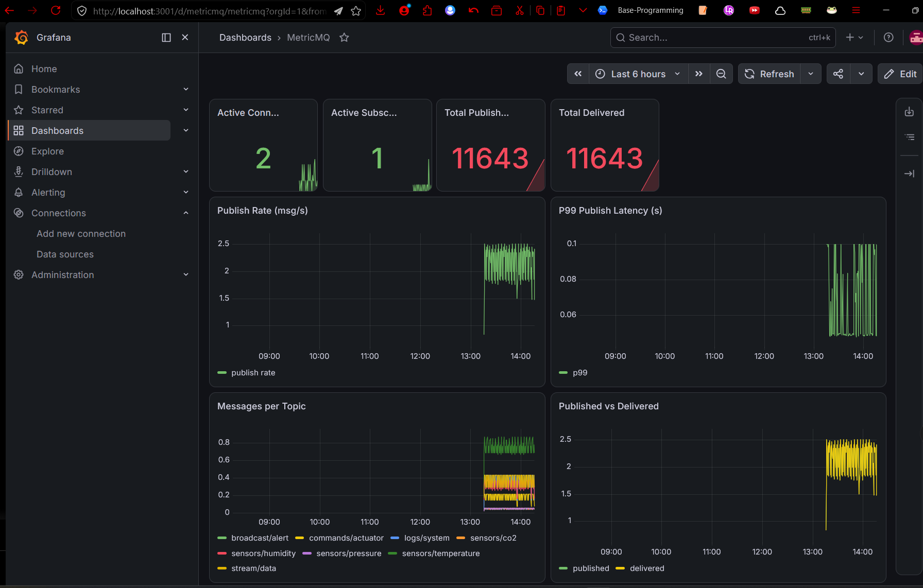Click the dock sidebar arrow icon
The width and height of the screenshot is (923, 588).
(909, 174)
